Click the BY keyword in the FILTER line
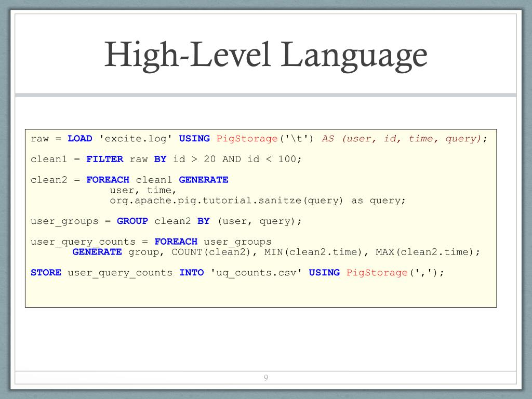Image resolution: width=532 pixels, height=399 pixels. coord(160,159)
